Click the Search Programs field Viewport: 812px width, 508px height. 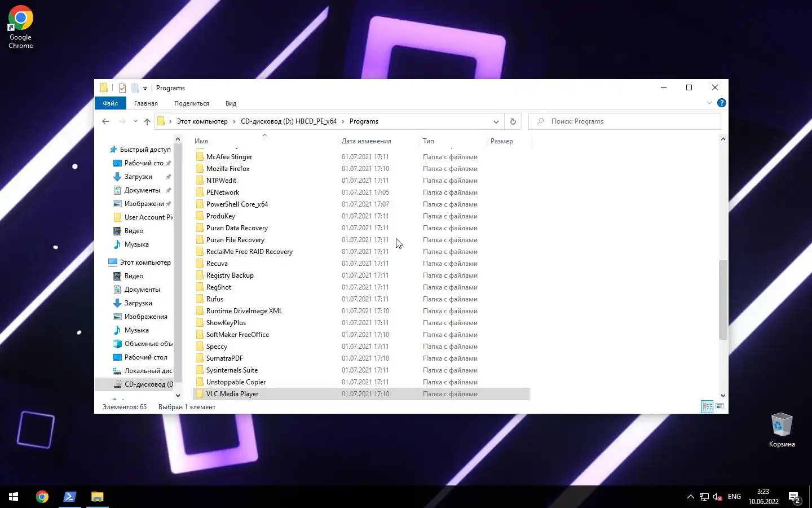[625, 121]
